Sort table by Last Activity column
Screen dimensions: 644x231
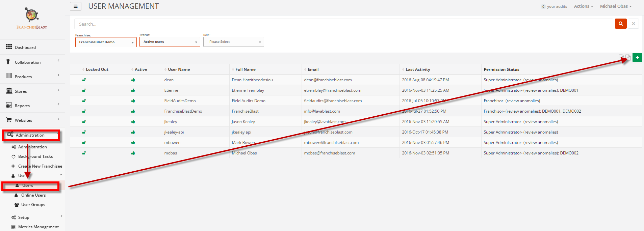tap(418, 69)
